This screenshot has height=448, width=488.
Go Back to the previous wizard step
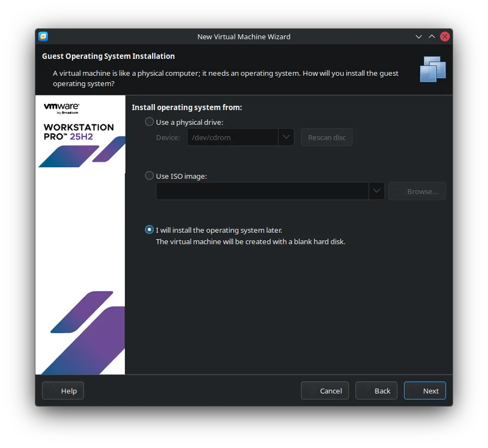(376, 391)
